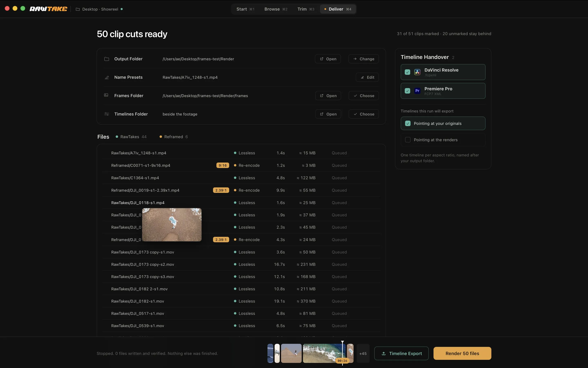Toggle the DaVinci Resolve checkbox
The image size is (588, 368).
click(x=408, y=72)
